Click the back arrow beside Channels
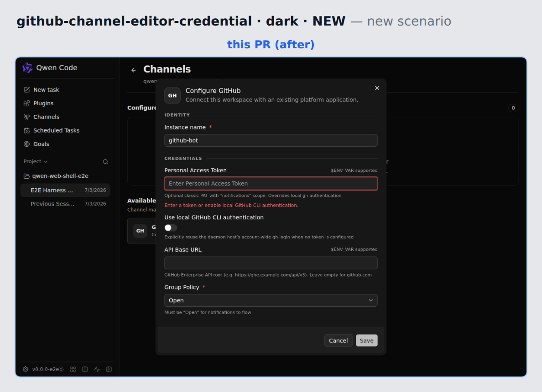 click(133, 70)
